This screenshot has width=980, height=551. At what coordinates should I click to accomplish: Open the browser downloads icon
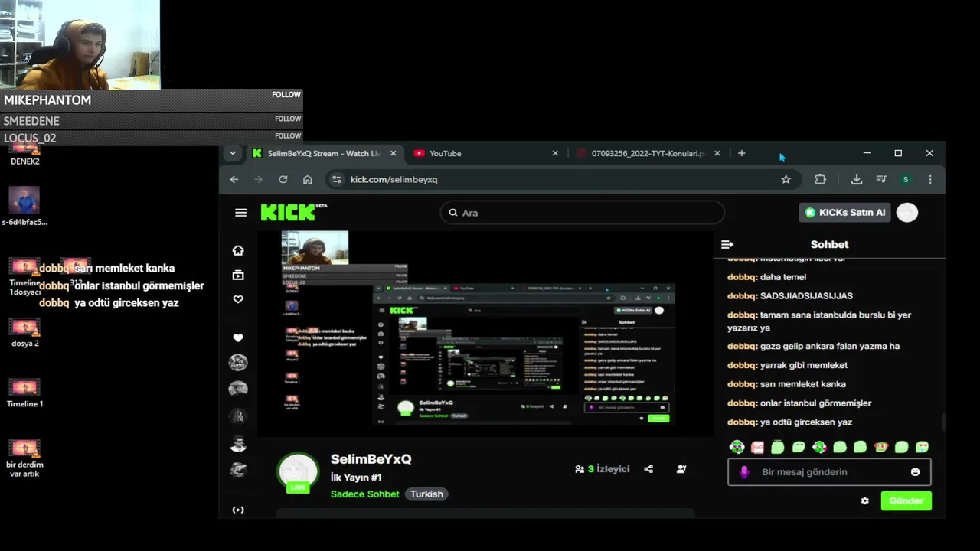(856, 179)
